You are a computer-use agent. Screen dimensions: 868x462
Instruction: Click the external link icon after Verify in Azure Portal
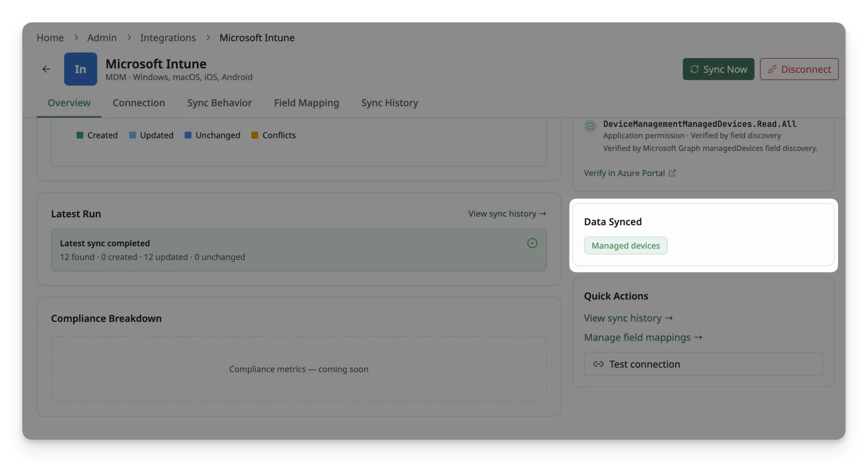pyautogui.click(x=672, y=173)
